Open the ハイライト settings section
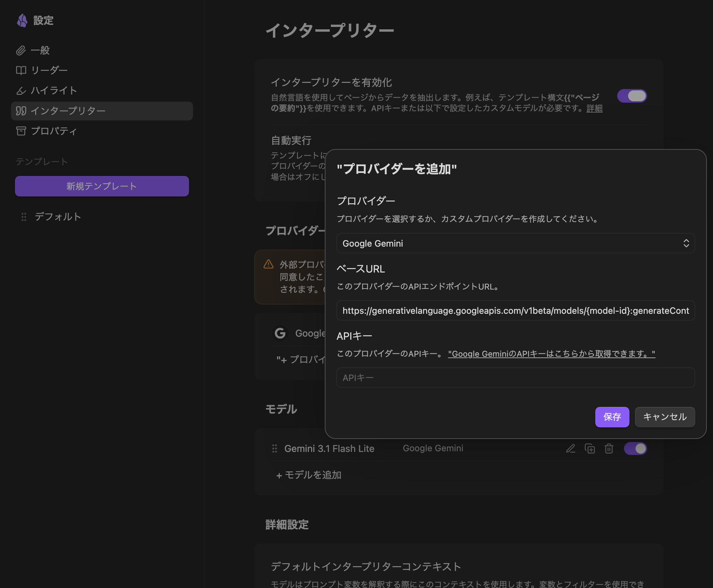 (x=102, y=90)
